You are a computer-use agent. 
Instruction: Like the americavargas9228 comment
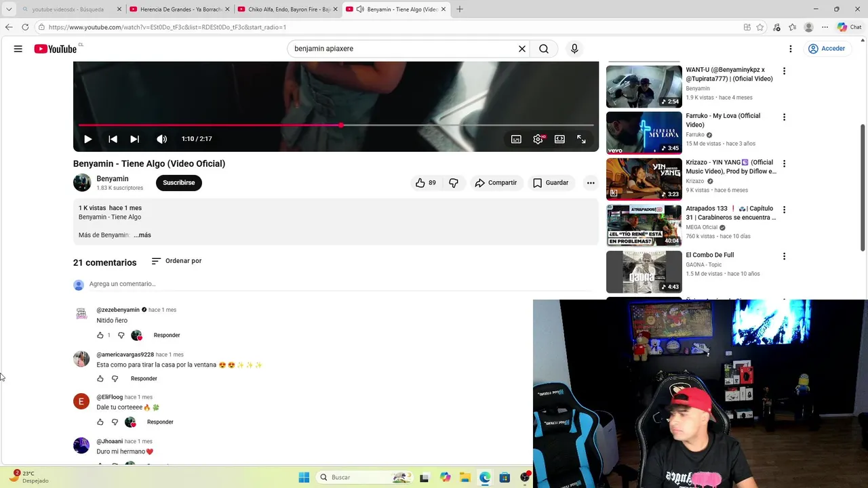(x=100, y=379)
